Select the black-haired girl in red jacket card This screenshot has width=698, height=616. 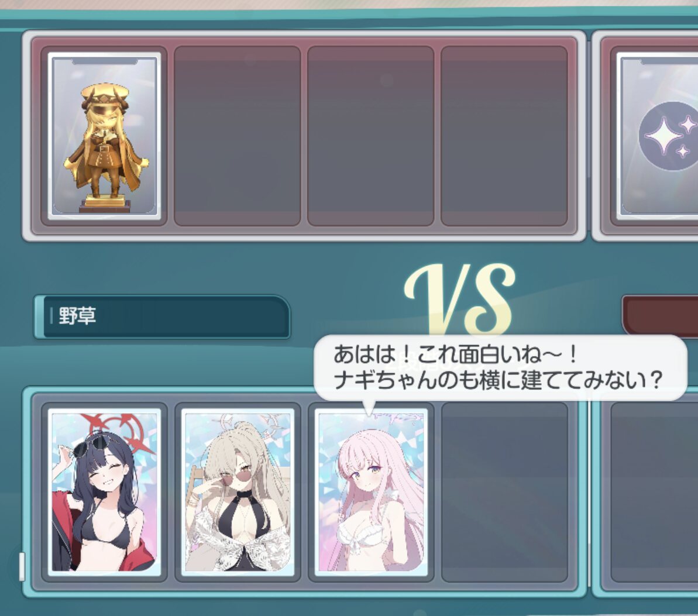[104, 492]
